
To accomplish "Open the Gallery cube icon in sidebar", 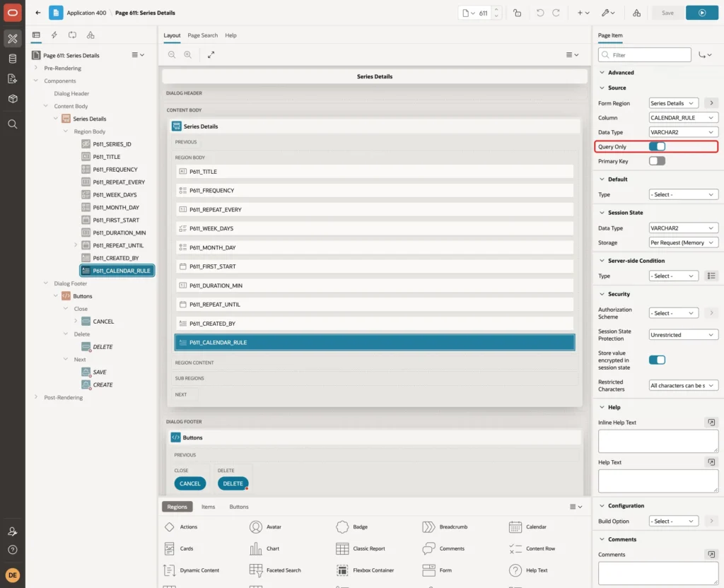I will click(13, 98).
